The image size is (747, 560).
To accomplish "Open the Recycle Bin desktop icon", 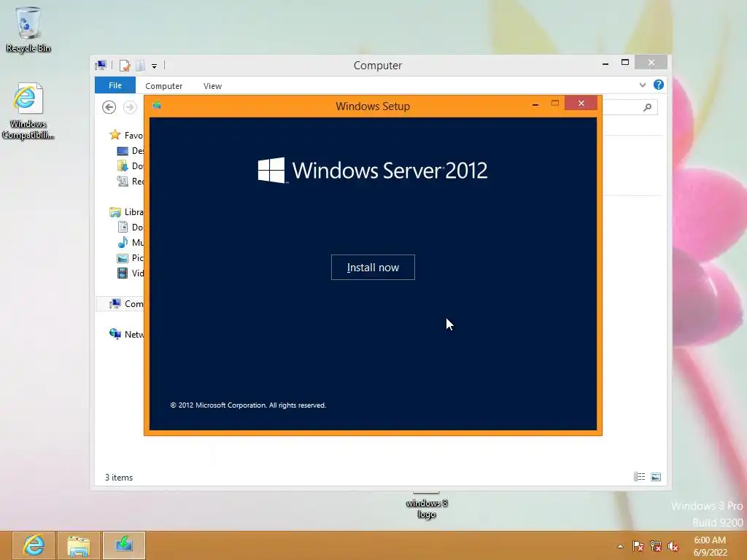I will coord(28,29).
